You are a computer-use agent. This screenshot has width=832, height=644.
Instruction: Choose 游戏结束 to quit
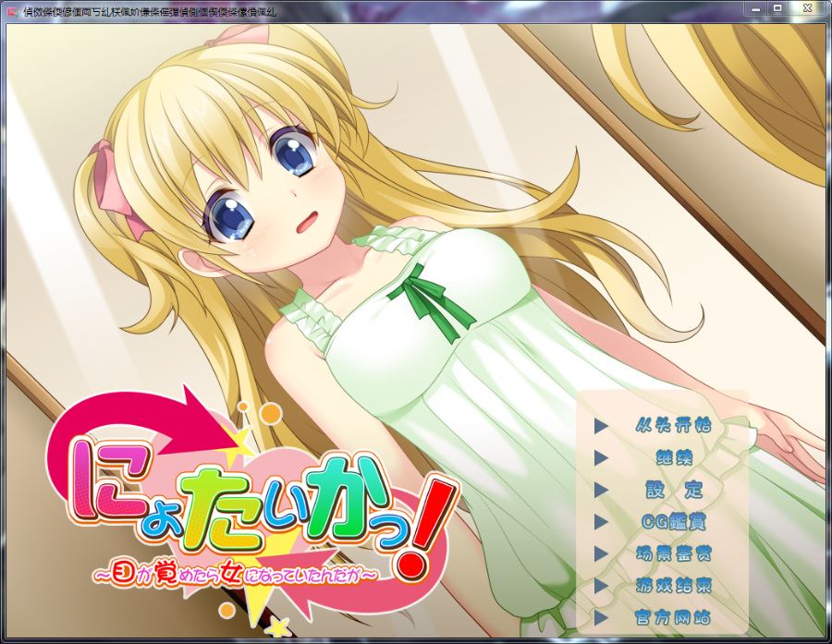[674, 586]
